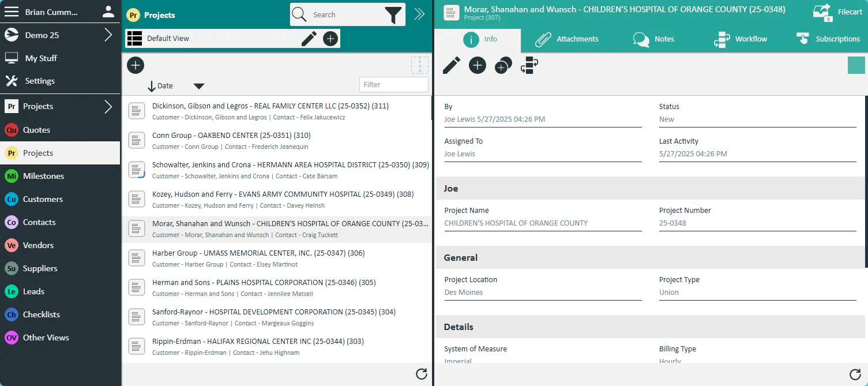
Task: Click the search magnifier icon
Action: coord(299,15)
